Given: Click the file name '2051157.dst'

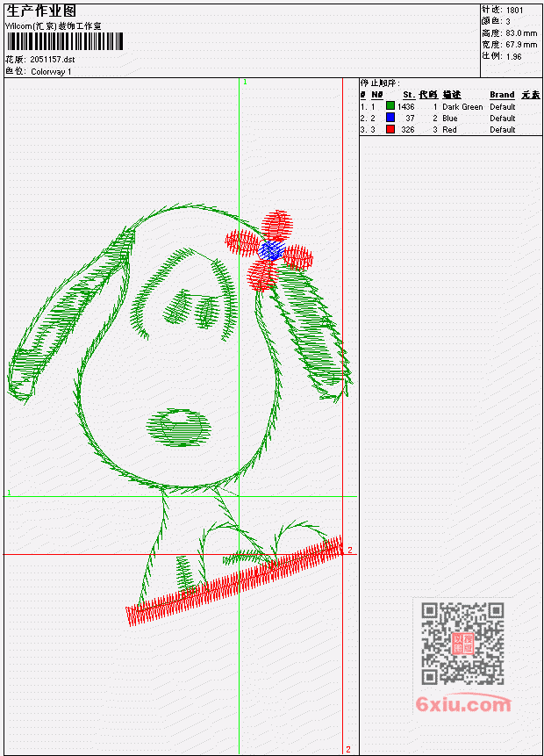Looking at the screenshot, I should [x=52, y=60].
